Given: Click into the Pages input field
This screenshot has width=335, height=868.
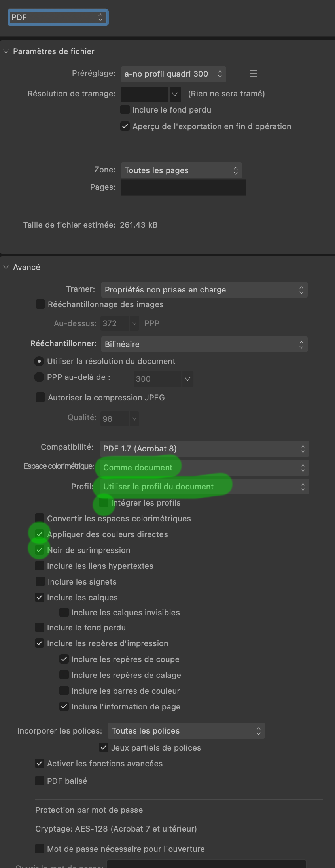Looking at the screenshot, I should point(183,188).
